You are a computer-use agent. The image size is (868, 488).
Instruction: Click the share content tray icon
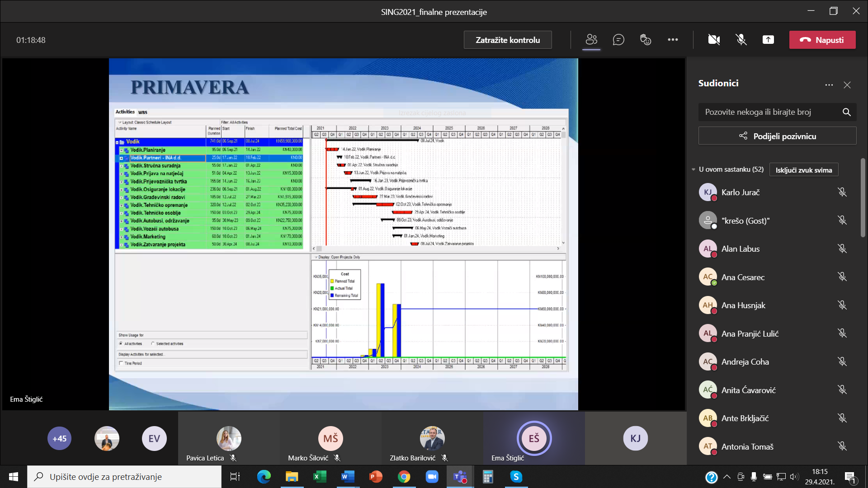tap(768, 40)
